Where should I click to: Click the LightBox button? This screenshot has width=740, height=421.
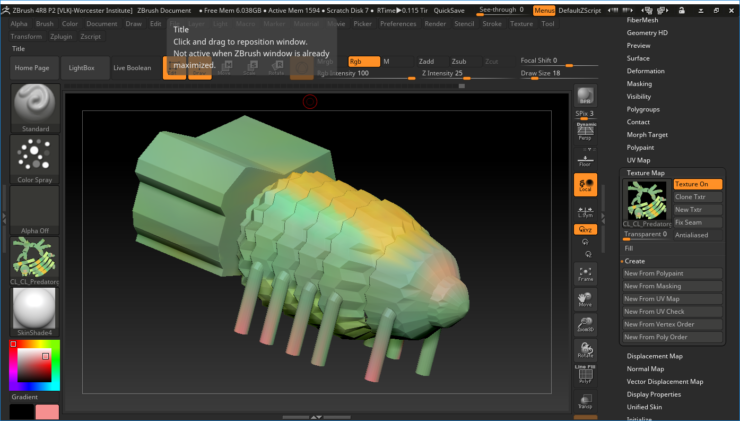(83, 67)
